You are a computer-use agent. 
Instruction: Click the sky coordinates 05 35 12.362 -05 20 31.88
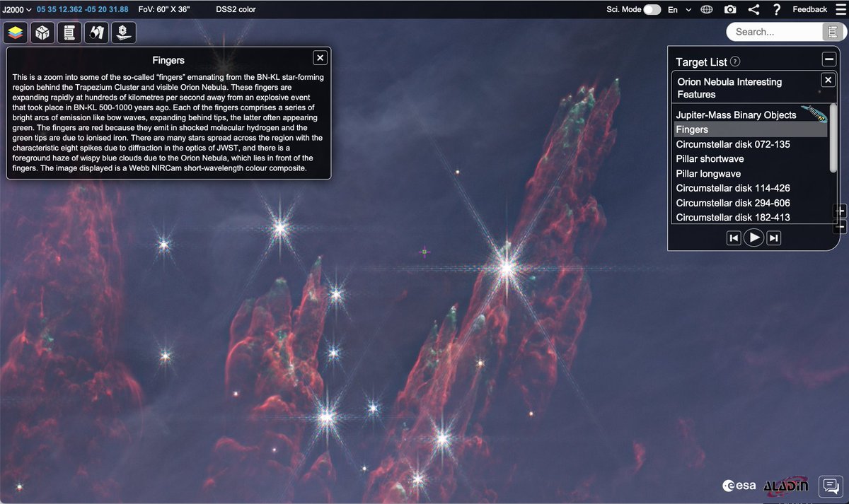point(83,9)
